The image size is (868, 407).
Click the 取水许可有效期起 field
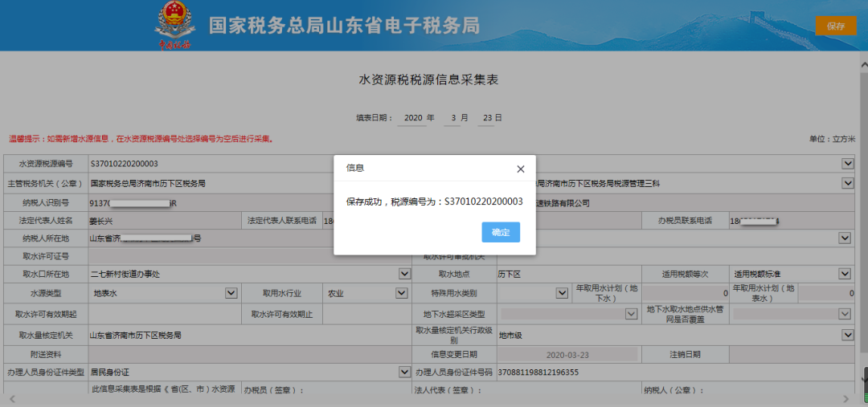tap(165, 315)
